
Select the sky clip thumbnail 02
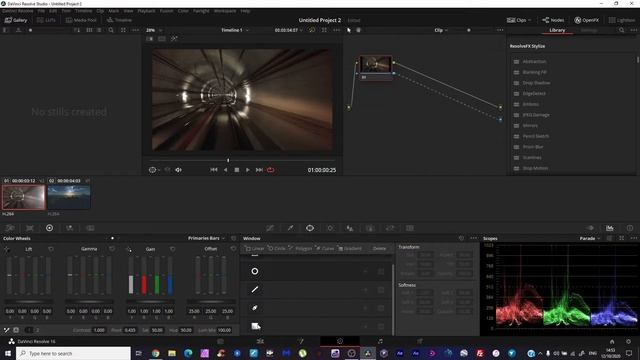[69, 197]
